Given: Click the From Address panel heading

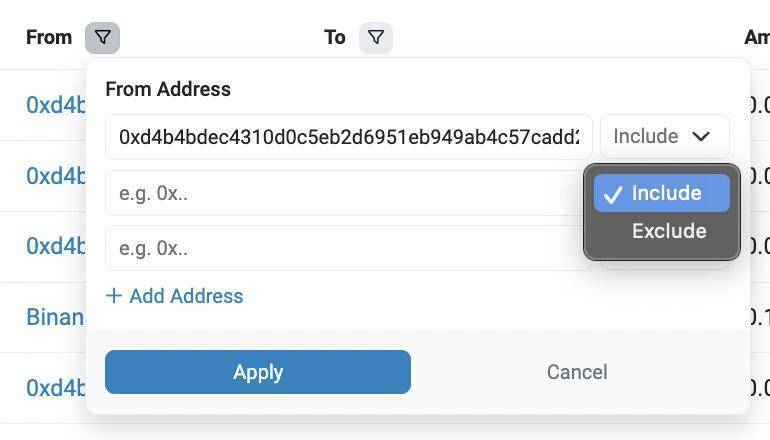Looking at the screenshot, I should pyautogui.click(x=168, y=89).
